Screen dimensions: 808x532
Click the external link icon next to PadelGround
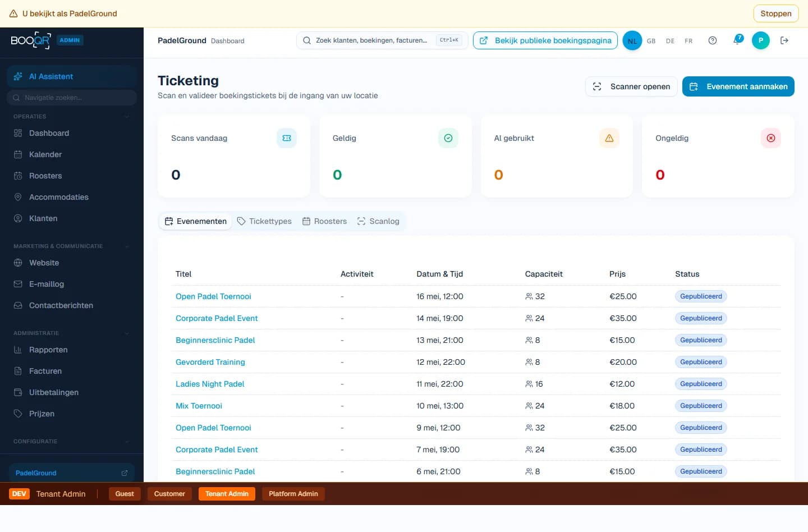[x=125, y=473]
